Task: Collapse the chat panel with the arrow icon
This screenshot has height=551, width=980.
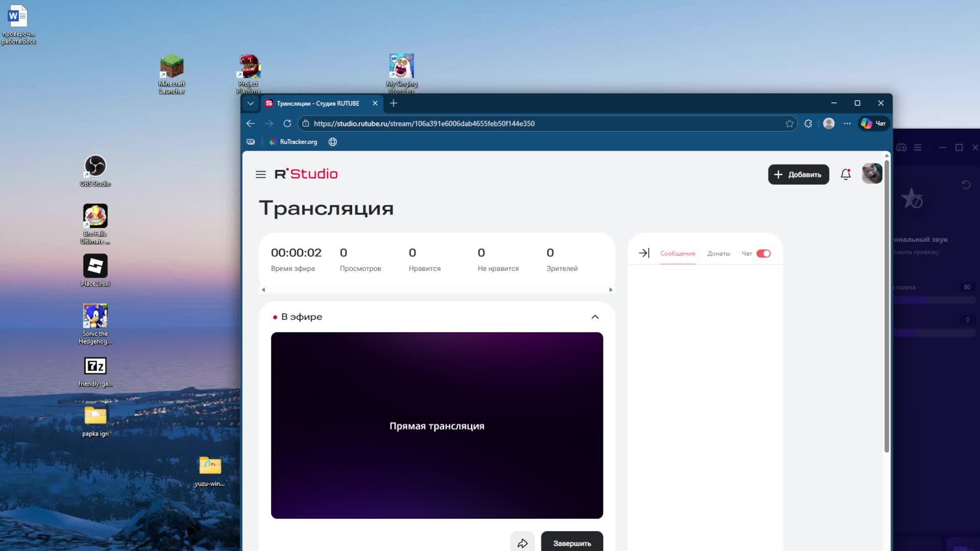Action: tap(644, 253)
